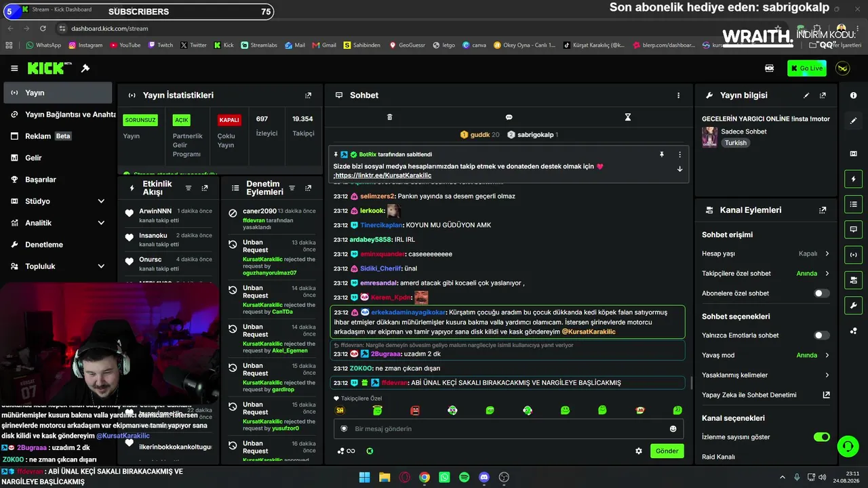The width and height of the screenshot is (868, 488).
Task: Click the @KursatKarakilic mention in chat
Action: pos(589,332)
